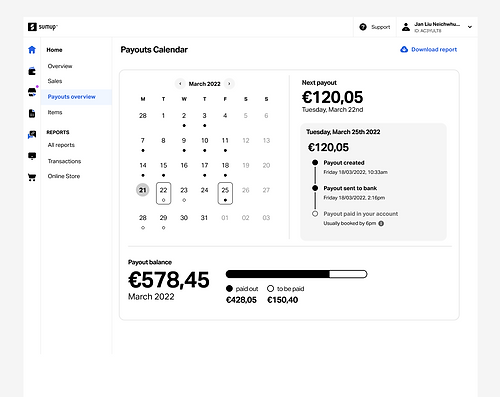This screenshot has width=500, height=397.
Task: Open the card reader icon in sidebar
Action: (32, 156)
